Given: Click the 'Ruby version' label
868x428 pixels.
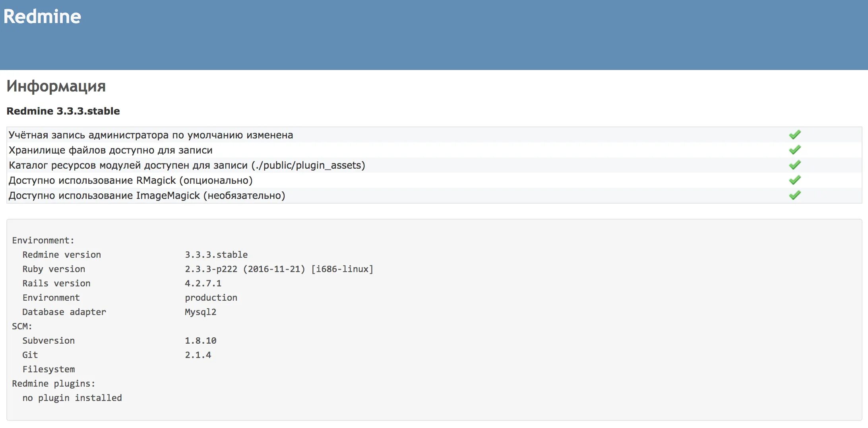Looking at the screenshot, I should 54,269.
